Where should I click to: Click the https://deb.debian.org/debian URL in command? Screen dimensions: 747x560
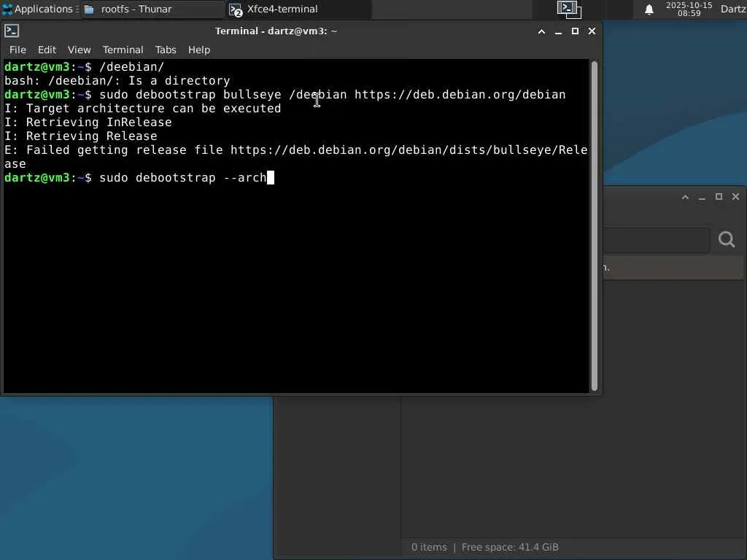pos(460,95)
